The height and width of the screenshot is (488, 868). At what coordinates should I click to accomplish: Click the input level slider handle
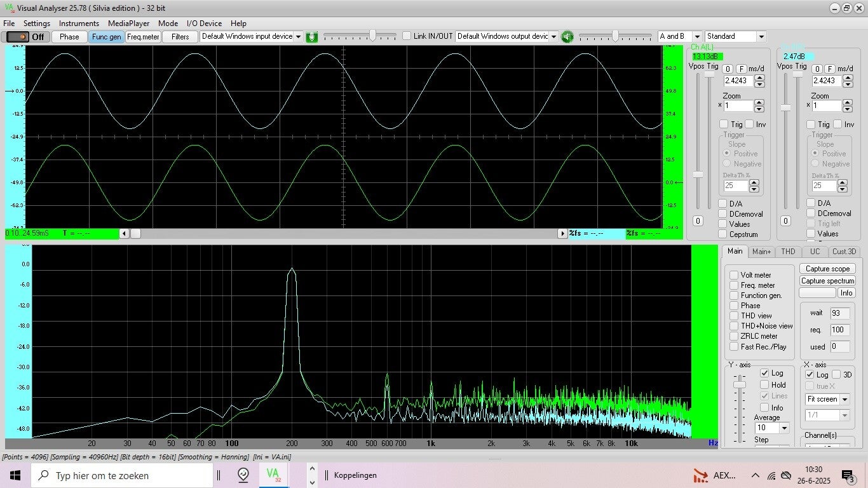point(373,36)
